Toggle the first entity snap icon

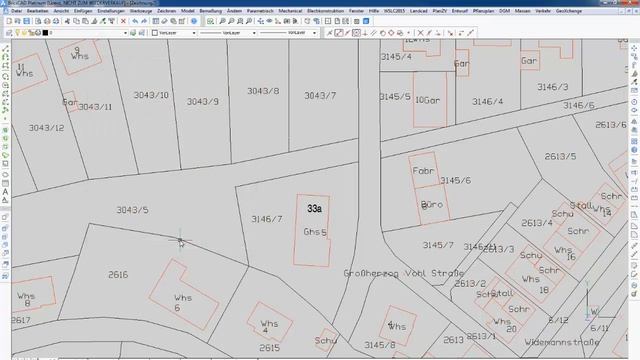(330, 33)
